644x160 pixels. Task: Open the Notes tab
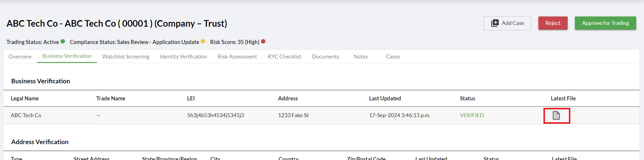361,57
